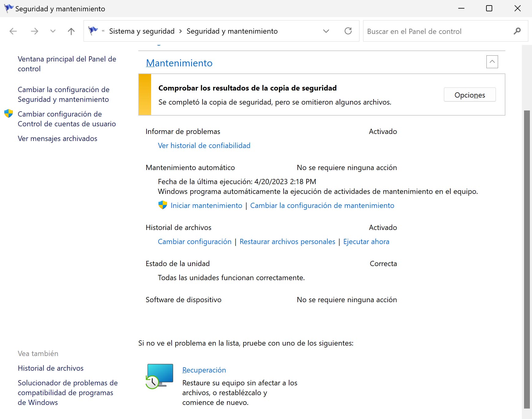The height and width of the screenshot is (419, 532).
Task: Open Restaurar archivos personales
Action: coord(287,242)
